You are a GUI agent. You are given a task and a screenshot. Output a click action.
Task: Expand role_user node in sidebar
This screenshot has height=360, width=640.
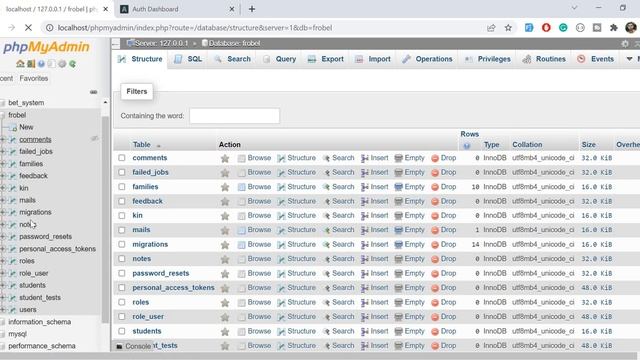(3, 273)
